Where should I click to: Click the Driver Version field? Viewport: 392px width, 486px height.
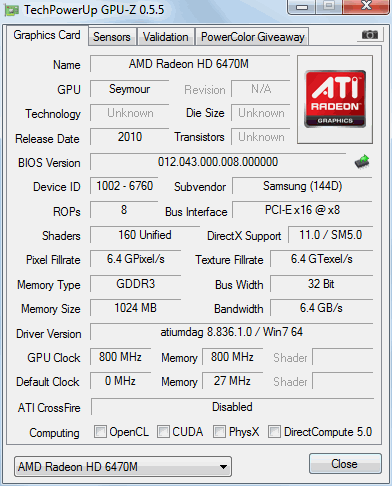coord(232,332)
